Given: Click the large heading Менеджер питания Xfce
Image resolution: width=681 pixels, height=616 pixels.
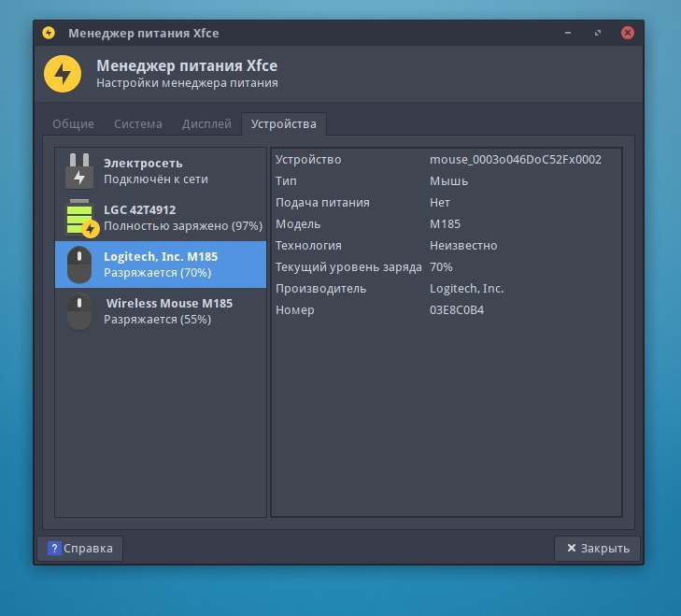Looking at the screenshot, I should (x=187, y=65).
